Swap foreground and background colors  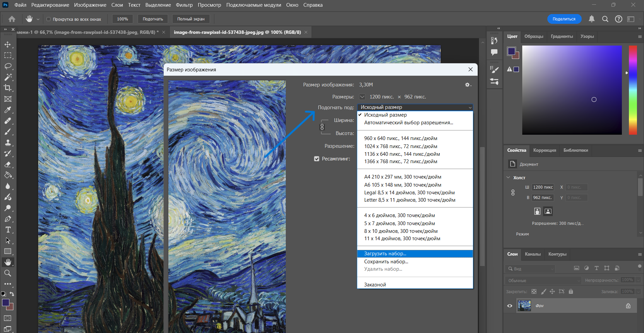12,294
